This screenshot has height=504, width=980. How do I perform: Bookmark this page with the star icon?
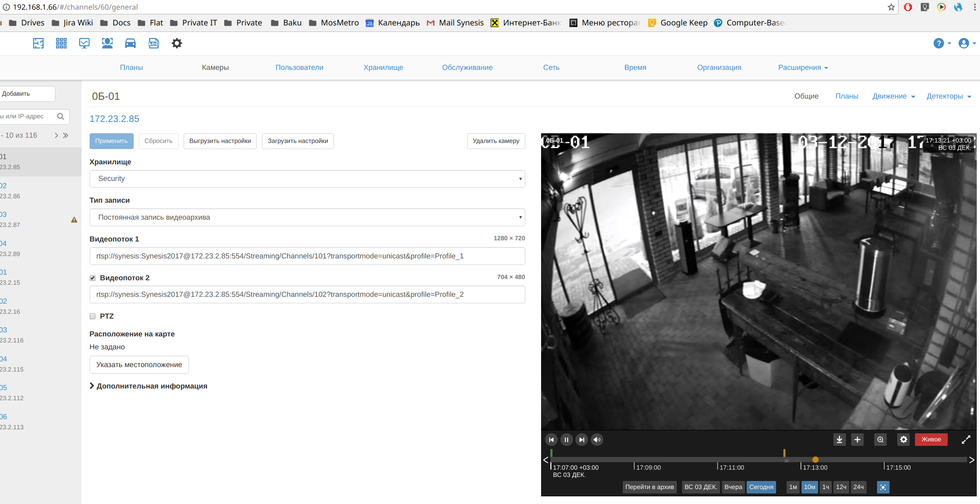891,7
